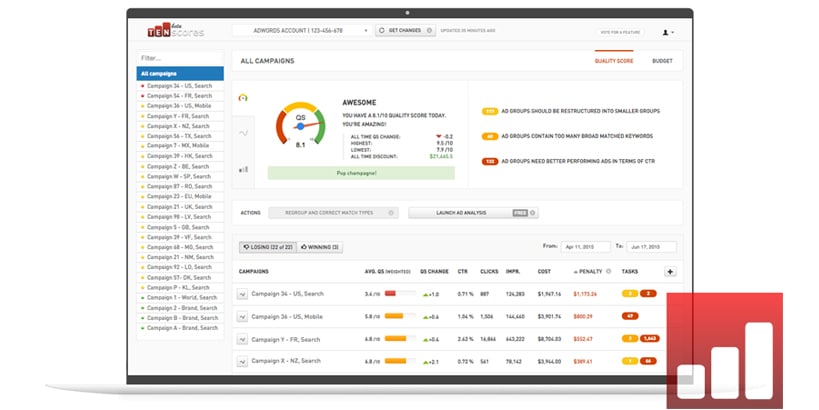Select the trend line view icon
This screenshot has width=819, height=410.
pos(243,133)
